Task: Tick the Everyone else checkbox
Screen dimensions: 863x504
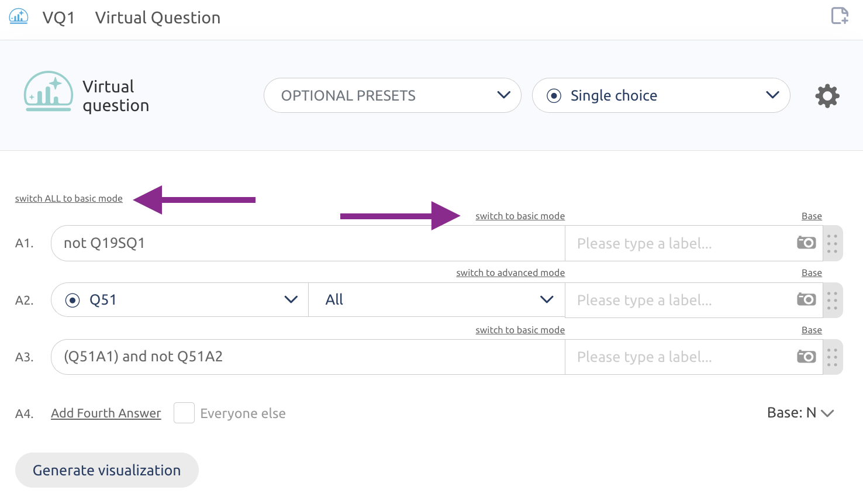Action: [x=184, y=413]
